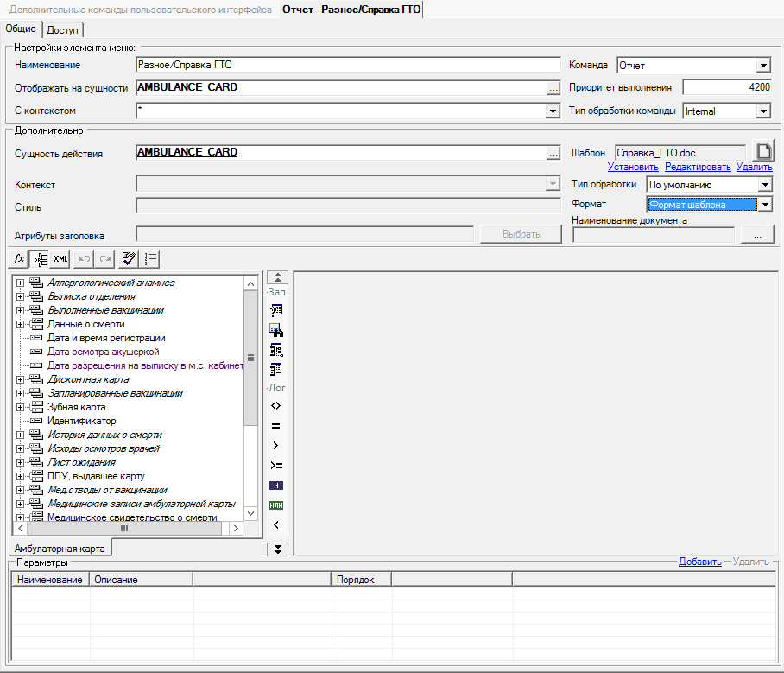Click the Порядок column header
The image size is (784, 673).
click(x=361, y=580)
